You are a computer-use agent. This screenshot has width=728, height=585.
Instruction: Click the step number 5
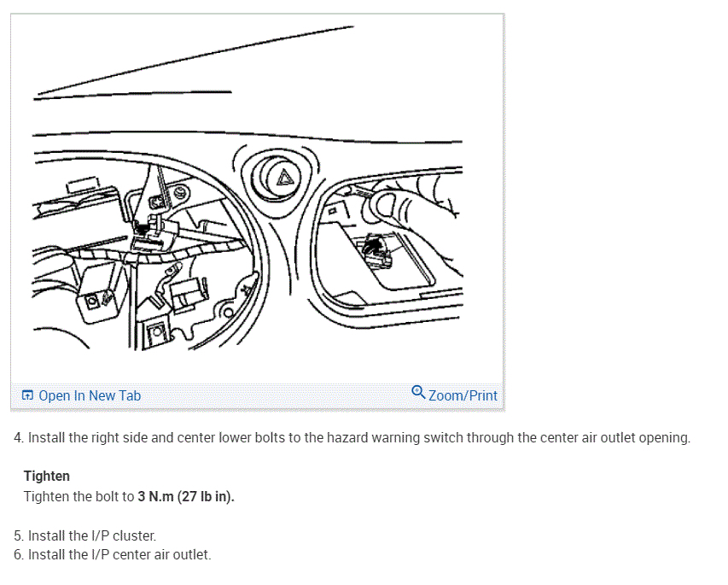tap(19, 535)
